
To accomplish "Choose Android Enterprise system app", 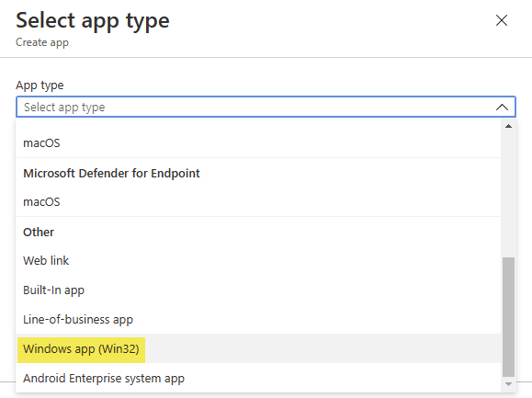I will [258, 378].
